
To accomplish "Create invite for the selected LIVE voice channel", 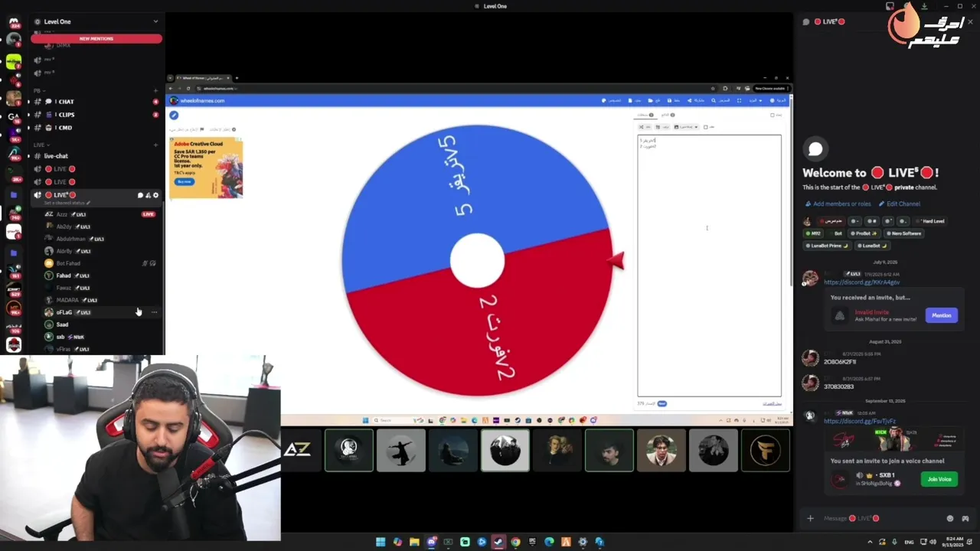I will pyautogui.click(x=148, y=195).
